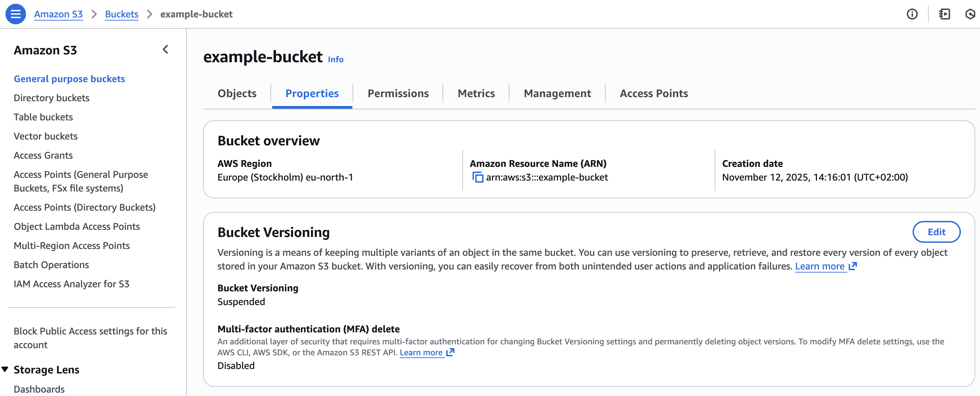Open the hamburger navigation menu
980x396 pixels.
pos(16,14)
